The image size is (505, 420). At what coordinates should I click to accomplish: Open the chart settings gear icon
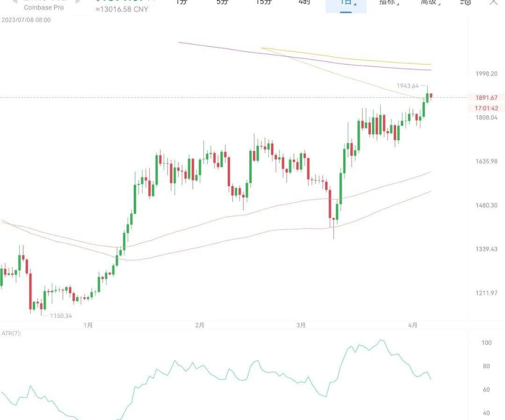click(x=465, y=2)
